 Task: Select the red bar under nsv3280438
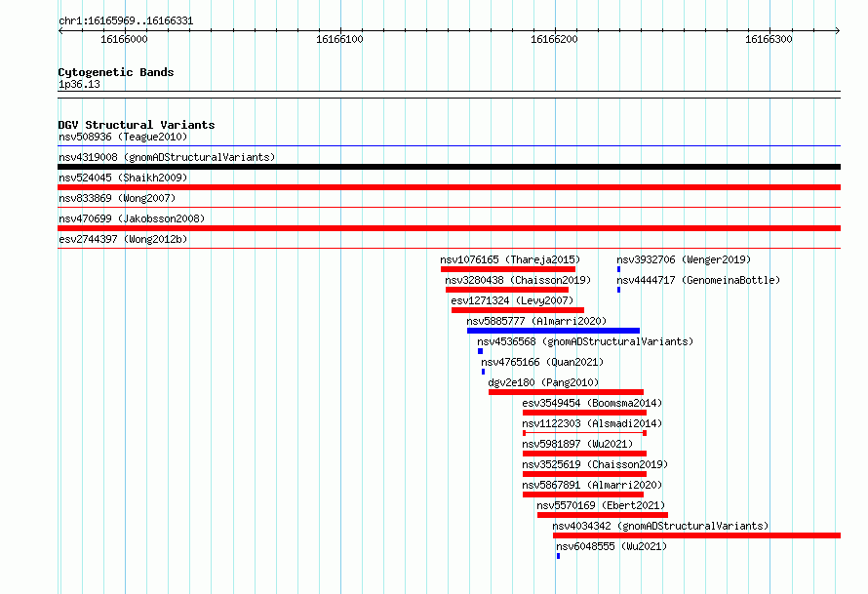(507, 290)
